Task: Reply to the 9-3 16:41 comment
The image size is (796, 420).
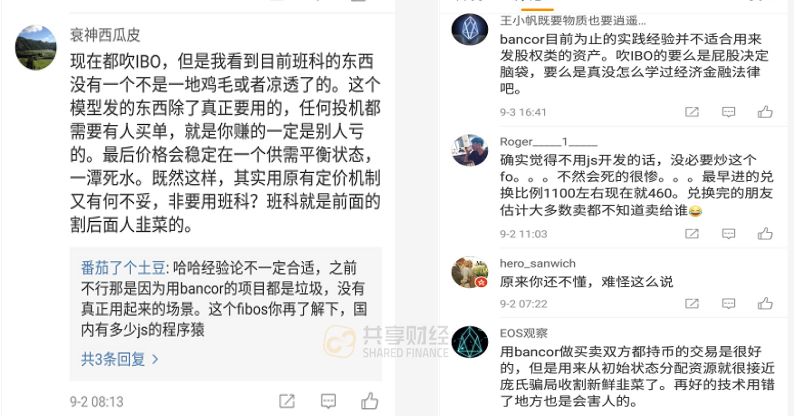Action: pos(728,112)
